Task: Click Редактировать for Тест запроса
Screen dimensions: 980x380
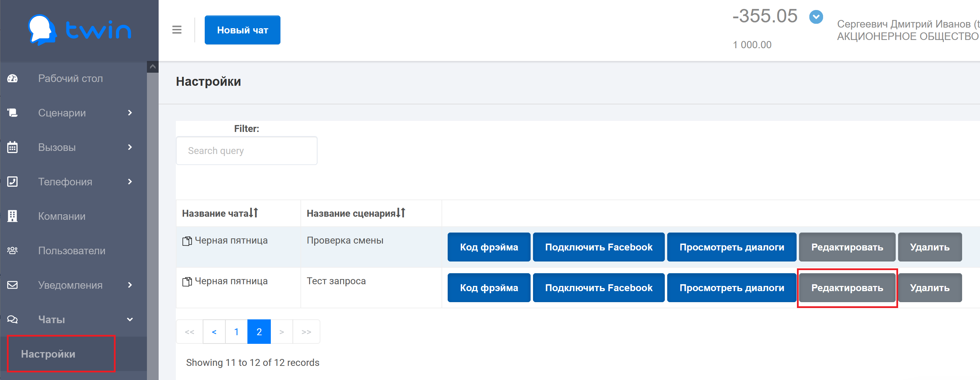Action: tap(847, 288)
